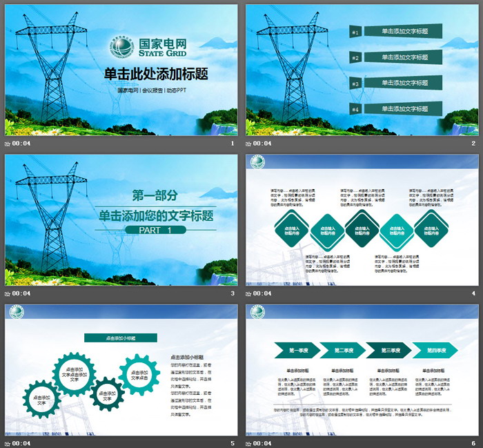Image resolution: width=483 pixels, height=448 pixels.
Task: Click the transition star icon under slide 5
Action: 8,442
